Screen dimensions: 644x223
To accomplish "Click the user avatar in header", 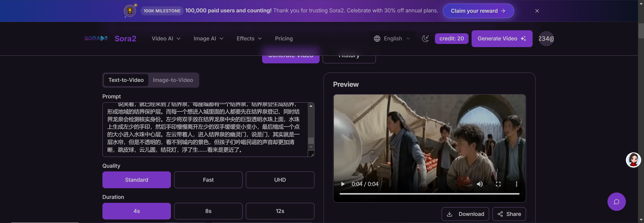I will [x=546, y=39].
